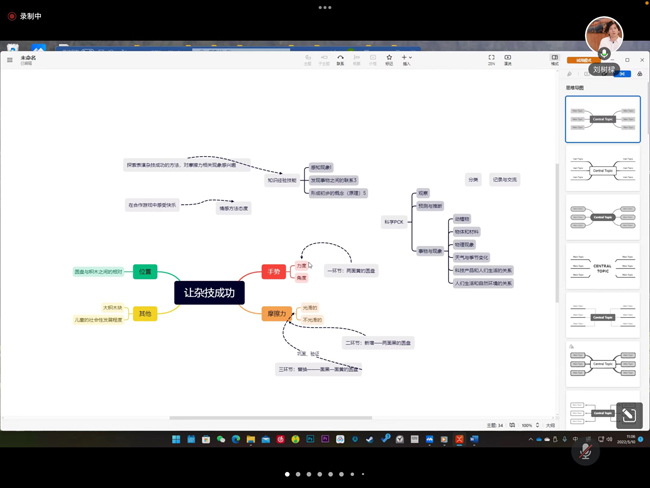This screenshot has height=488, width=650.
Task: Choose the second outlined map structure thumbnail
Action: point(603,168)
